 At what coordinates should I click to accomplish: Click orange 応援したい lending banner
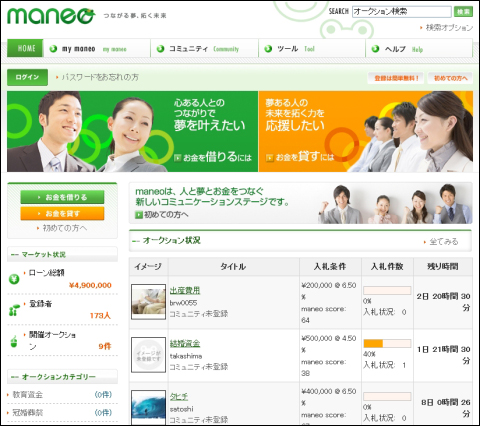[366, 131]
